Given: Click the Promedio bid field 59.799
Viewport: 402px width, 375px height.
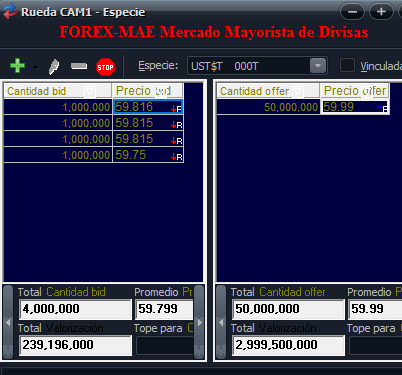Looking at the screenshot, I should pyautogui.click(x=164, y=309).
